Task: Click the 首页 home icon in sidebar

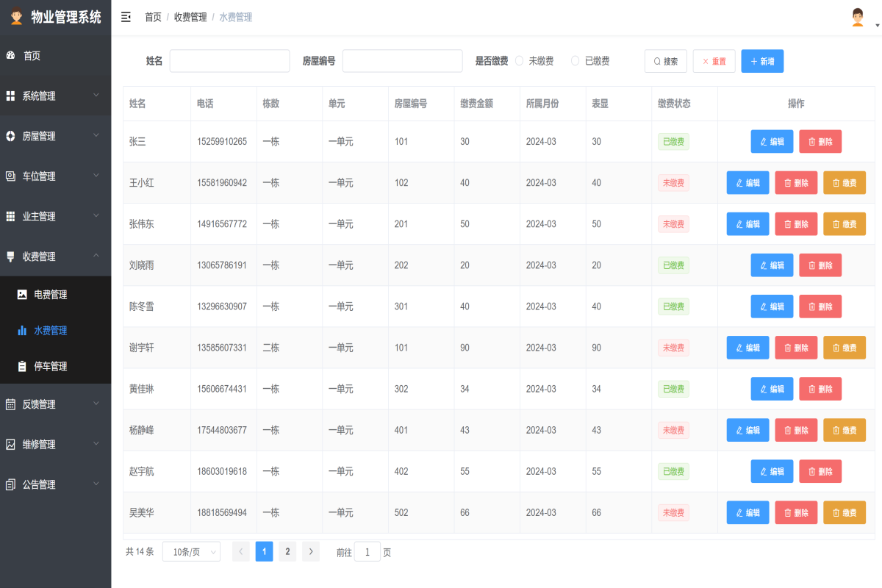Action: tap(10, 54)
